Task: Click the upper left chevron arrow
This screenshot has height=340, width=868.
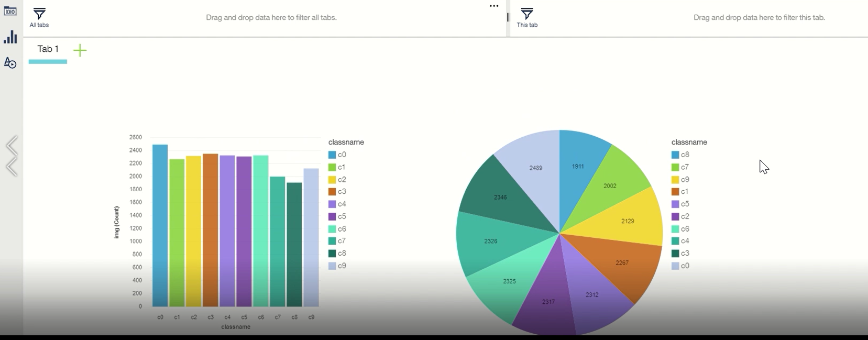Action: [x=12, y=147]
